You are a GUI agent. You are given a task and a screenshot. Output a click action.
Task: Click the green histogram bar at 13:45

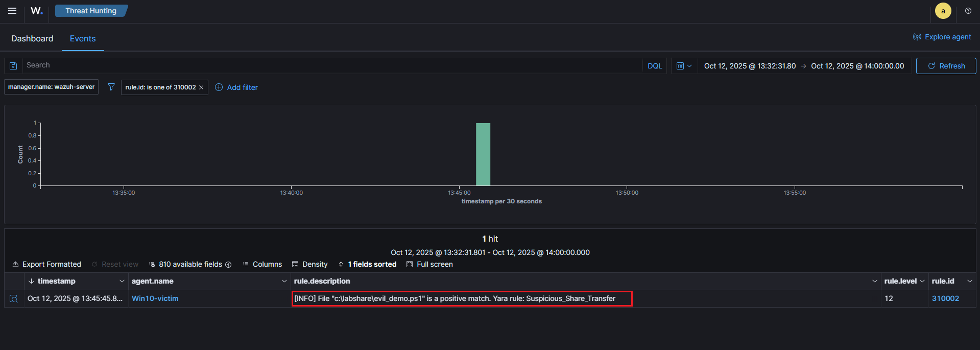coord(483,154)
